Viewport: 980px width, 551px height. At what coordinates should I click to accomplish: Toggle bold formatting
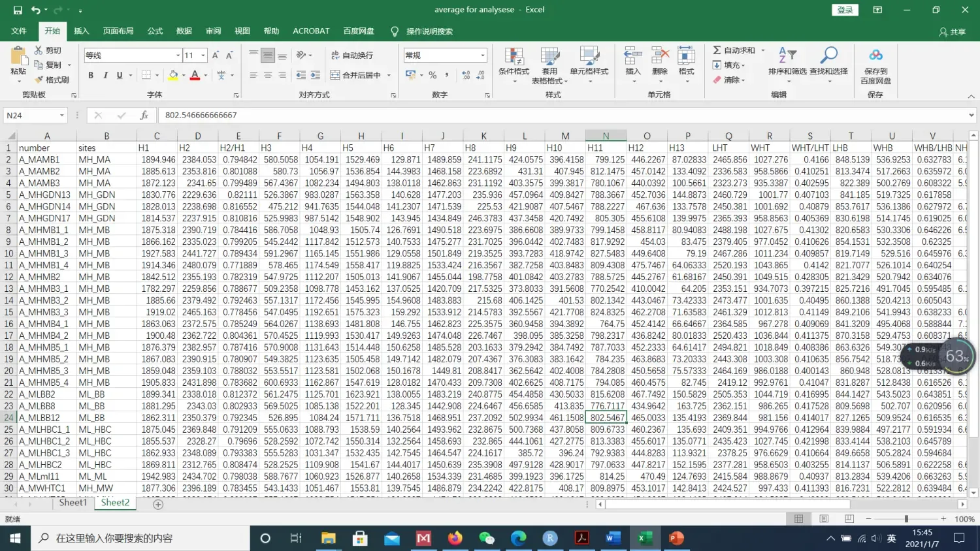click(91, 76)
